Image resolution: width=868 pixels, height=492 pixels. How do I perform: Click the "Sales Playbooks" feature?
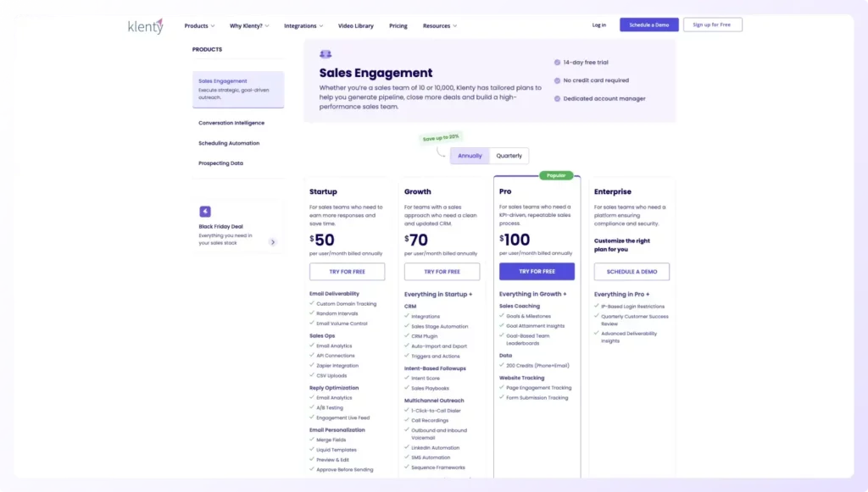[430, 388]
